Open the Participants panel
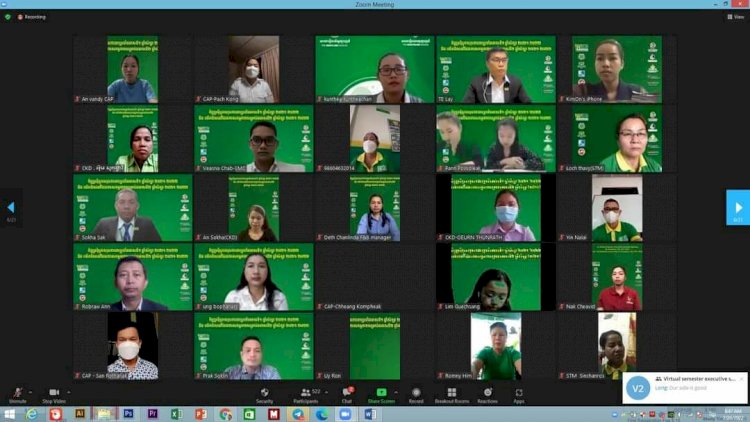The image size is (750, 422). pyautogui.click(x=306, y=395)
